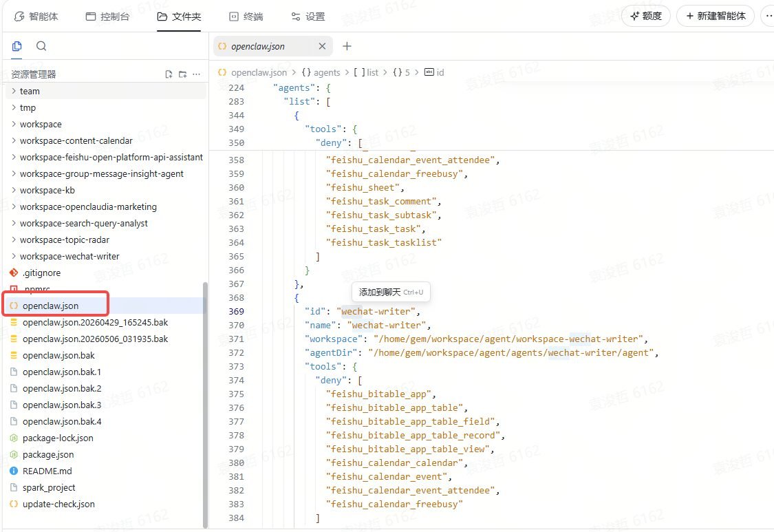The height and width of the screenshot is (532, 774).
Task: Select the openclaw.json editor tab
Action: click(273, 46)
